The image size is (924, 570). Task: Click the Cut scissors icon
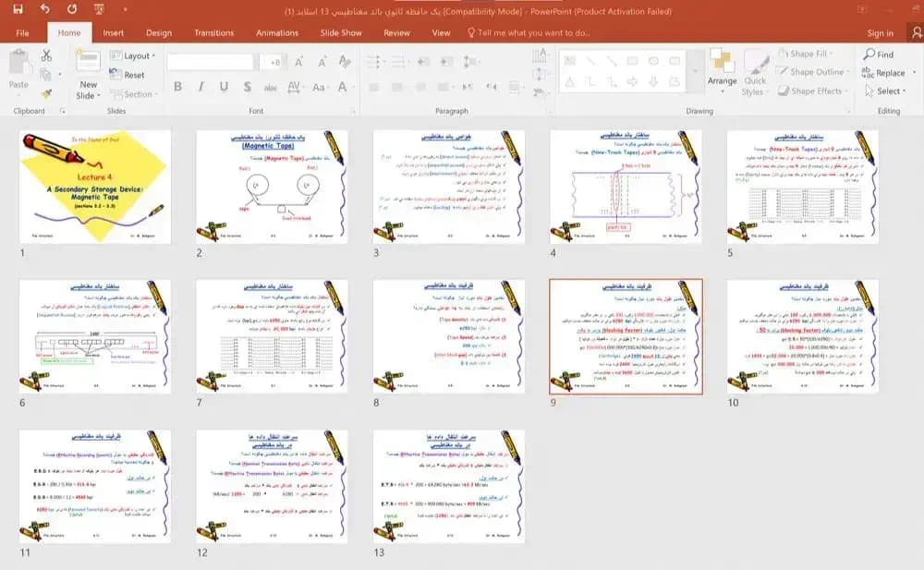[46, 56]
